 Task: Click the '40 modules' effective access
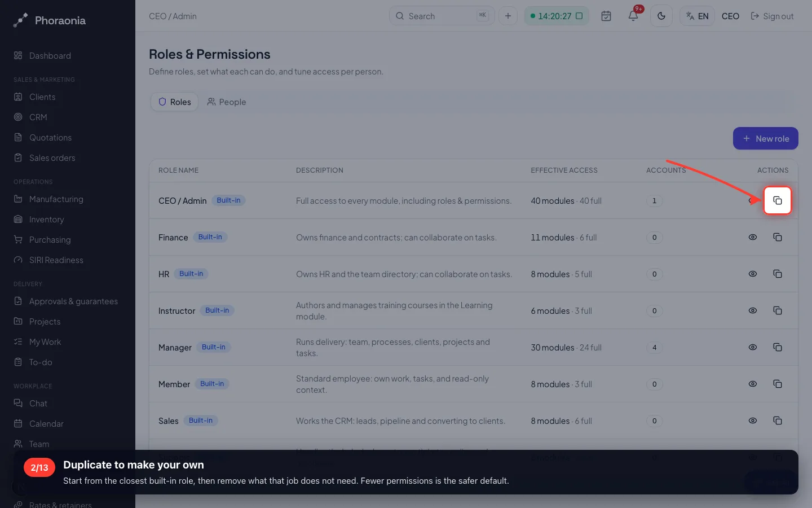[x=552, y=200]
